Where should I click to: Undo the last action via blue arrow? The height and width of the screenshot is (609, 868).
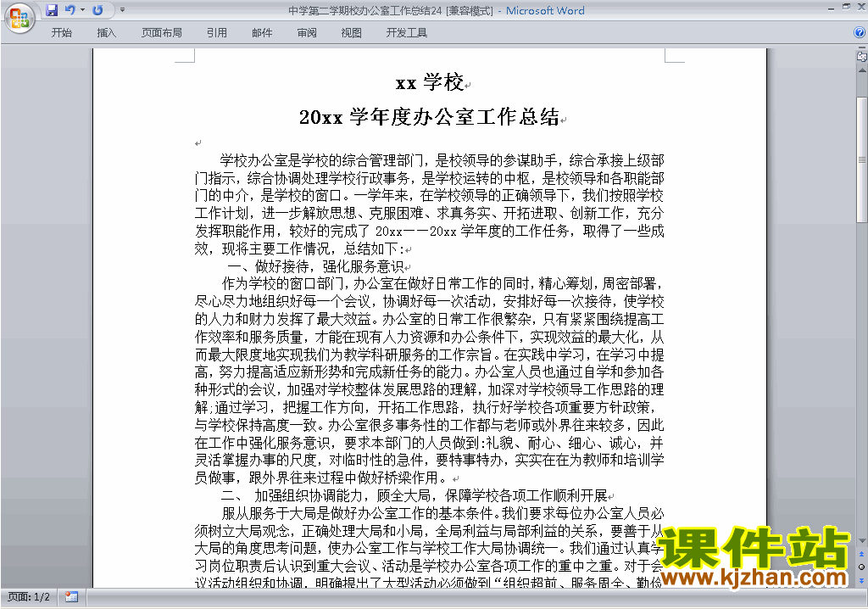pos(70,10)
